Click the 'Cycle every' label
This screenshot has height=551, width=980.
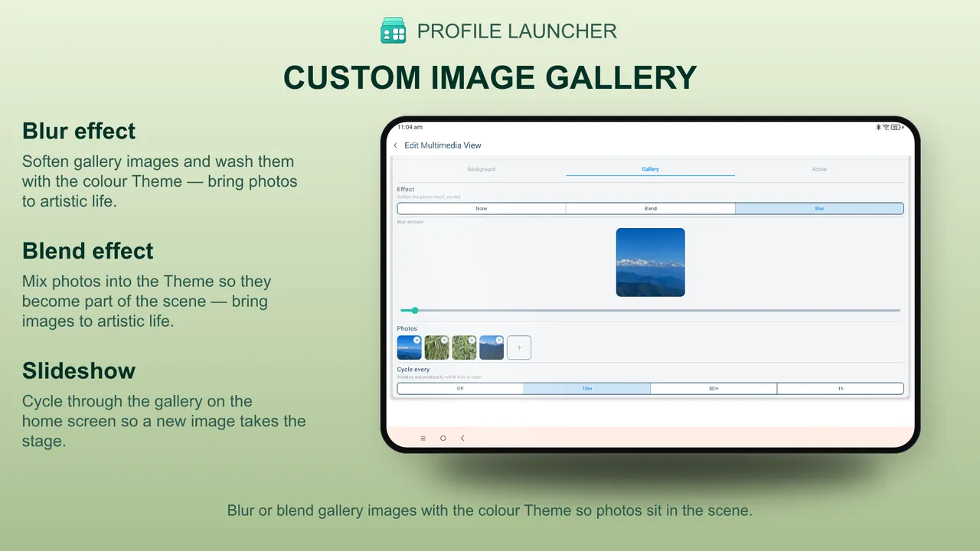pos(413,370)
